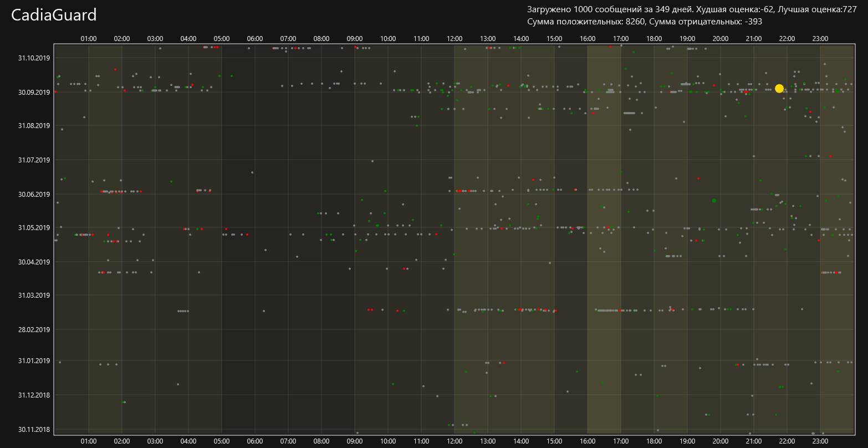Viewport: 868px width, 448px height.
Task: Click the 31.12.2018 date label
Action: [34, 395]
